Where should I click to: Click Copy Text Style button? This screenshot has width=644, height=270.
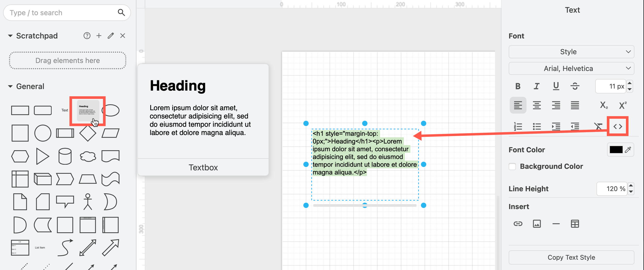[x=571, y=257]
